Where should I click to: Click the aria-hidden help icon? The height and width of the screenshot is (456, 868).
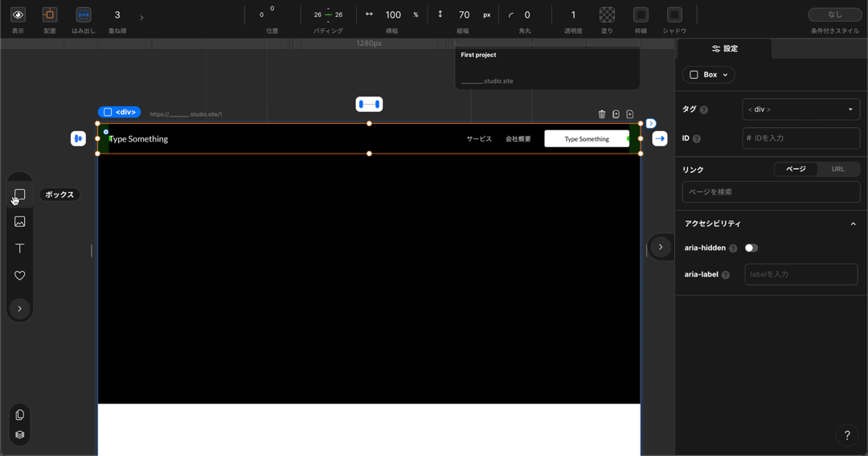point(733,249)
